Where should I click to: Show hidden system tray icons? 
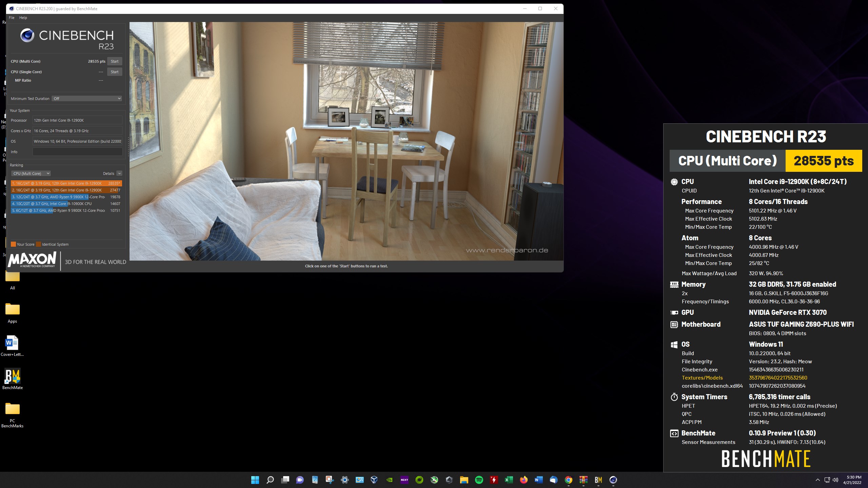pos(817,480)
